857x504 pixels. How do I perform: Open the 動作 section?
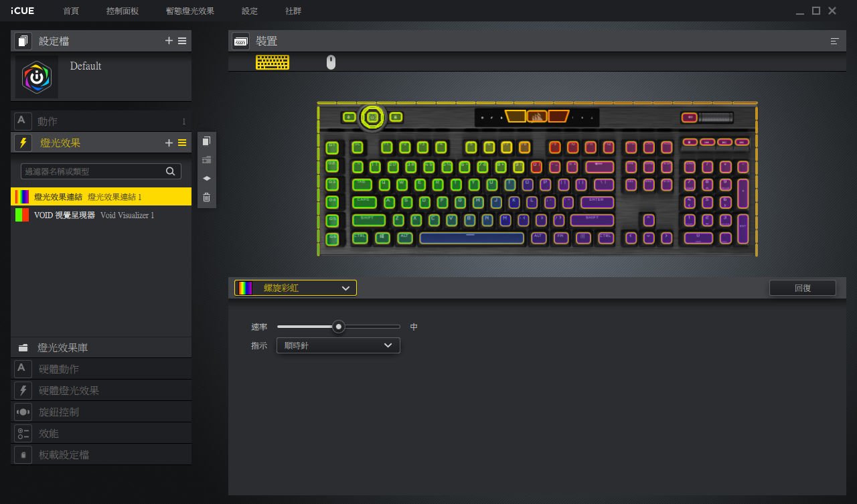click(x=101, y=121)
